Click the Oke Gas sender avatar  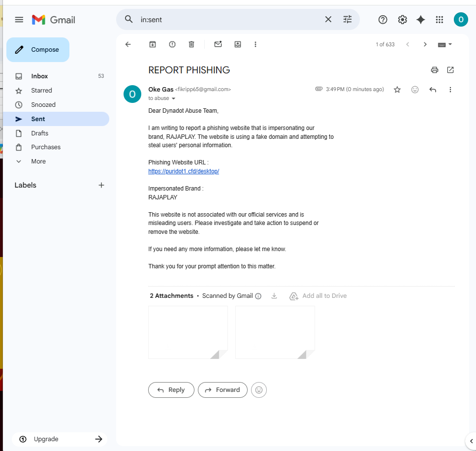coord(132,94)
